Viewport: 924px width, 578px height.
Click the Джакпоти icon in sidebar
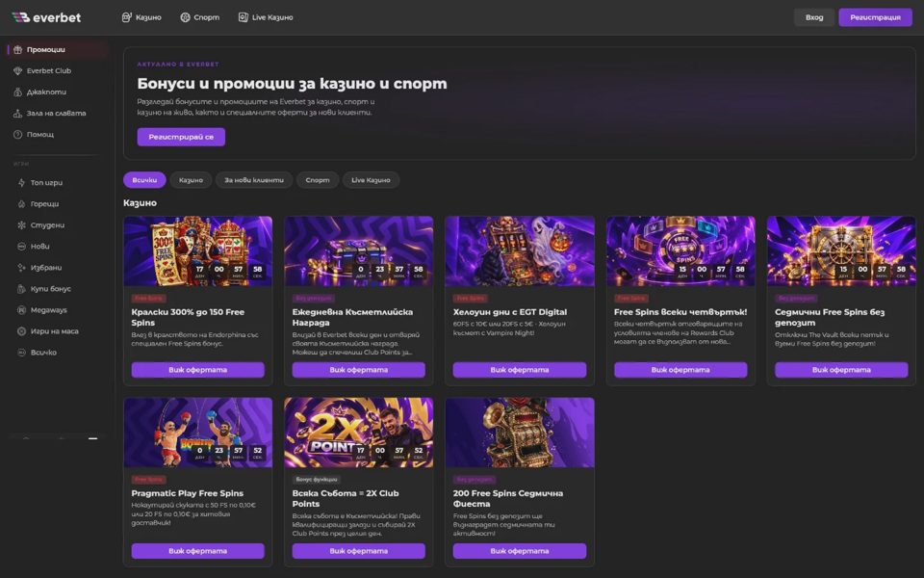[x=17, y=92]
